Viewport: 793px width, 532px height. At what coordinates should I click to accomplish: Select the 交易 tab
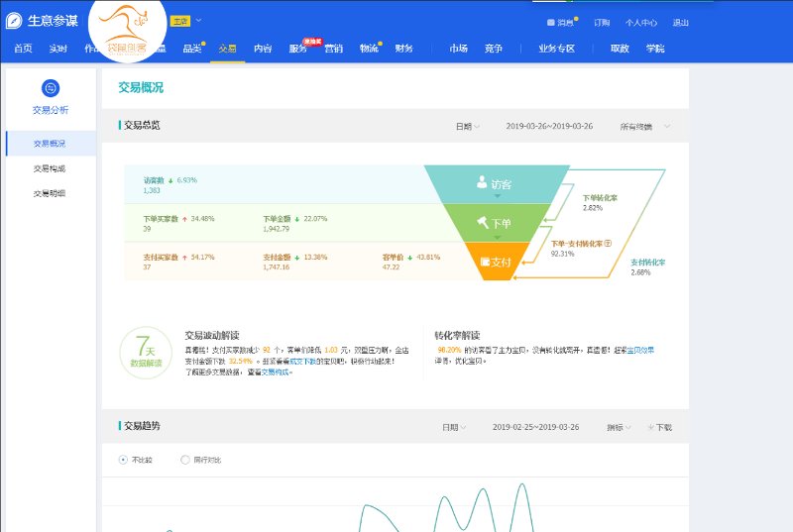(228, 49)
